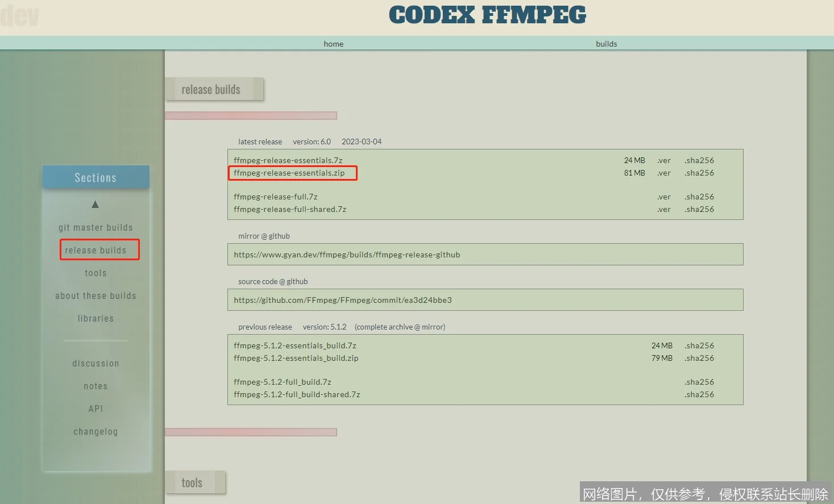Open .sha256 link for 5.1.2-full_build.7z
The image size is (834, 504).
point(699,382)
